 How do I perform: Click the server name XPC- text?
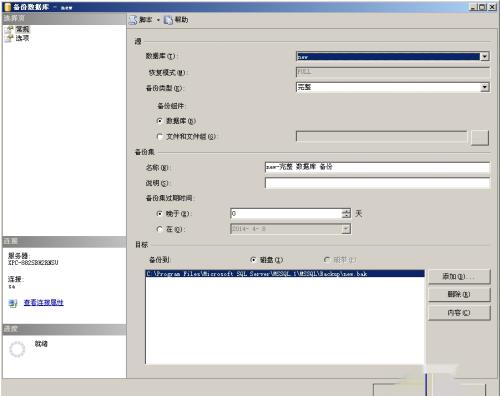coord(33,263)
